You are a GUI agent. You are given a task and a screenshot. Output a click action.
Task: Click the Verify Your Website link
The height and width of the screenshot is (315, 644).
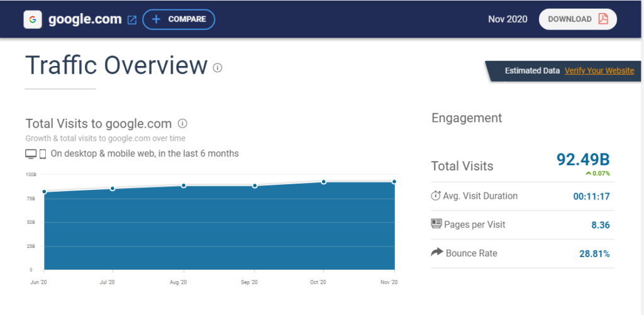click(599, 70)
